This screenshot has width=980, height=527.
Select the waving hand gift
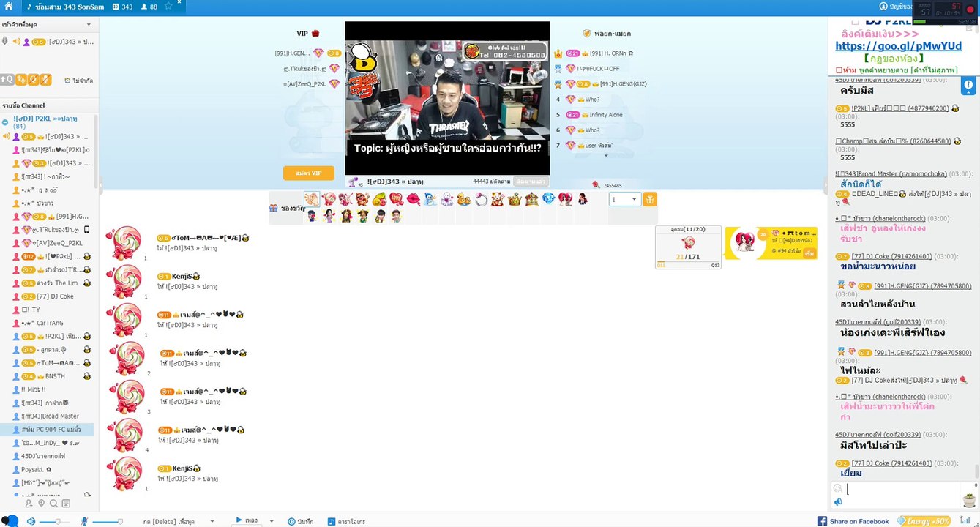point(312,199)
